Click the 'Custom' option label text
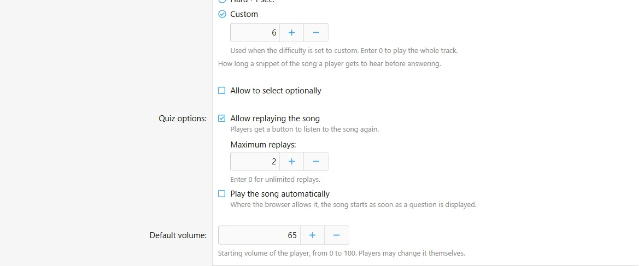644x266 pixels. click(x=244, y=14)
